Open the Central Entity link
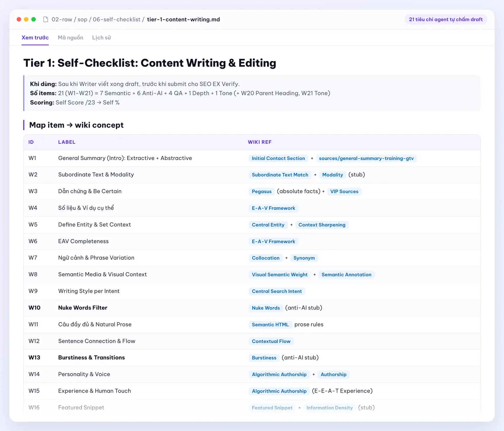Image resolution: width=504 pixels, height=431 pixels. [x=268, y=225]
